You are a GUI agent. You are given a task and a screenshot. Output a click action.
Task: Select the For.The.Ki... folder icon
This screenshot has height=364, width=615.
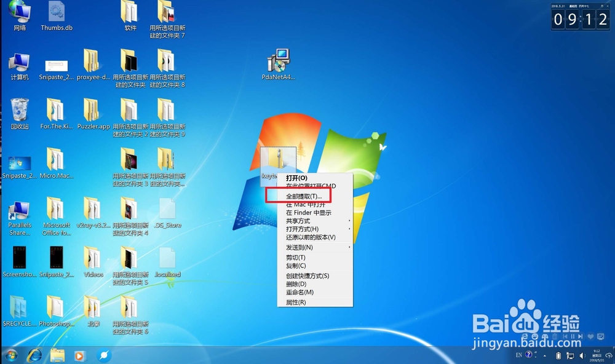pos(57,114)
